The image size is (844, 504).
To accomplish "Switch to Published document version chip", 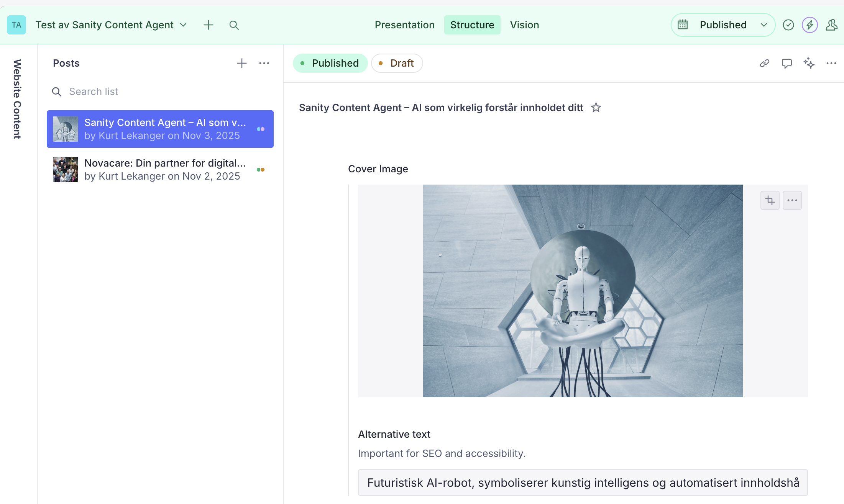I will point(330,63).
